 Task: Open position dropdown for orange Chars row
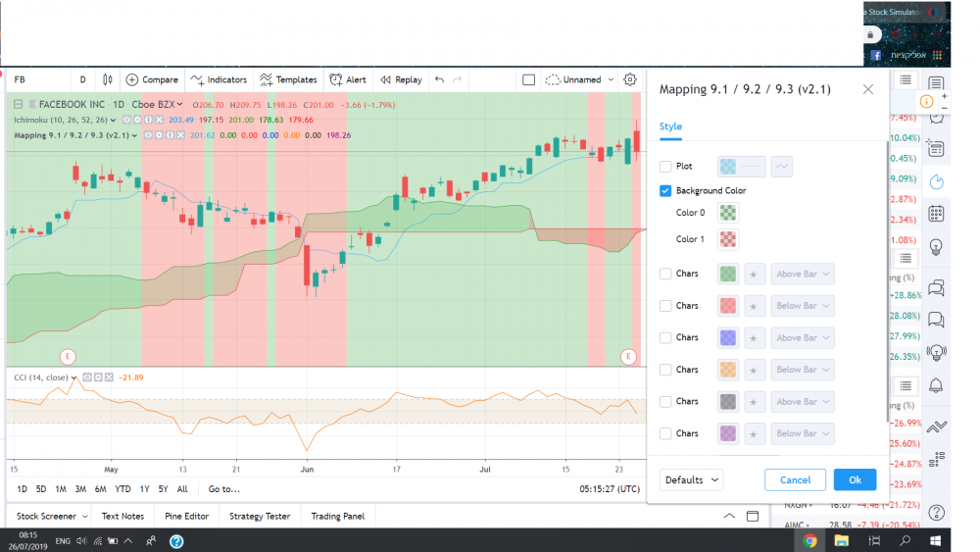(803, 370)
